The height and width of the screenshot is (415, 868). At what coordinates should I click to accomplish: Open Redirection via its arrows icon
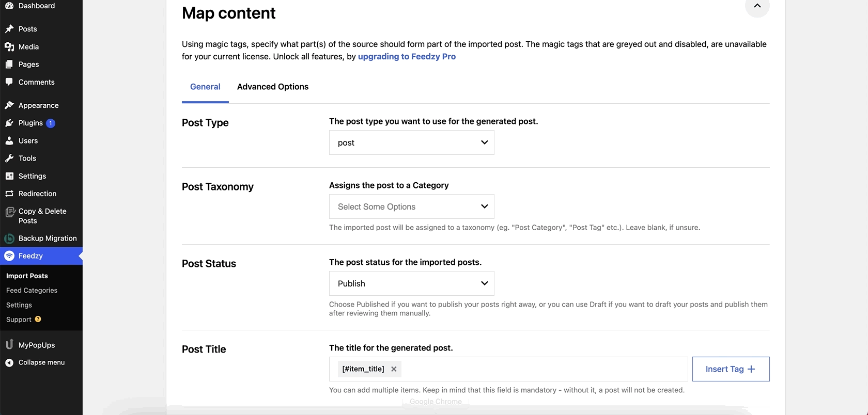pos(9,194)
